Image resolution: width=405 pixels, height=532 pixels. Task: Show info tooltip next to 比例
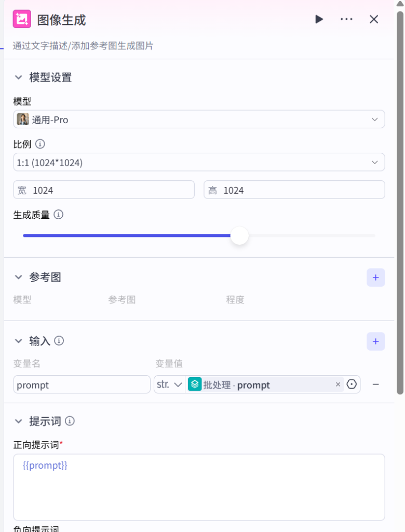(x=40, y=144)
